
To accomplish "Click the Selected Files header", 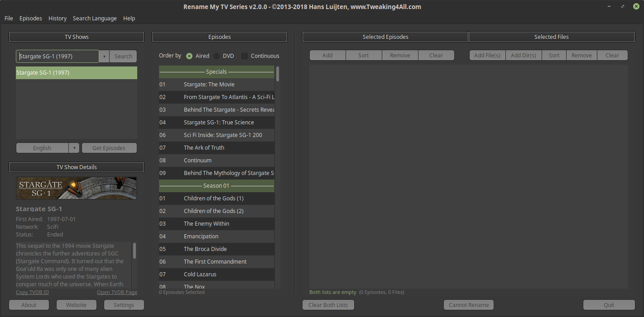I will click(552, 37).
